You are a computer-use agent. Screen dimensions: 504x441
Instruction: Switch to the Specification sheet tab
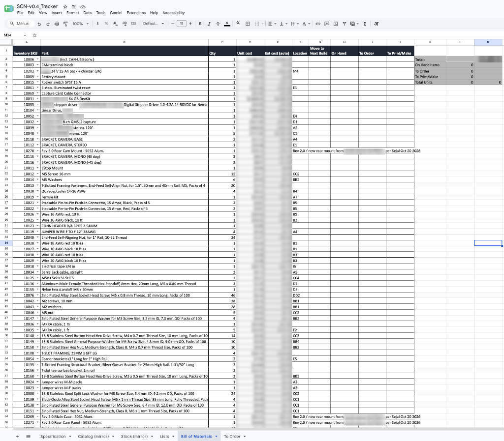[x=53, y=436]
